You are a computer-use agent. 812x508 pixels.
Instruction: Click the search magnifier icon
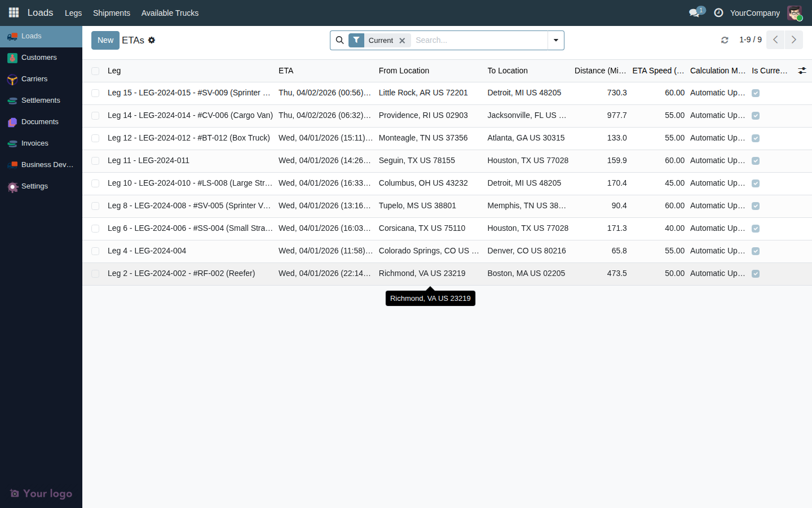pos(339,40)
